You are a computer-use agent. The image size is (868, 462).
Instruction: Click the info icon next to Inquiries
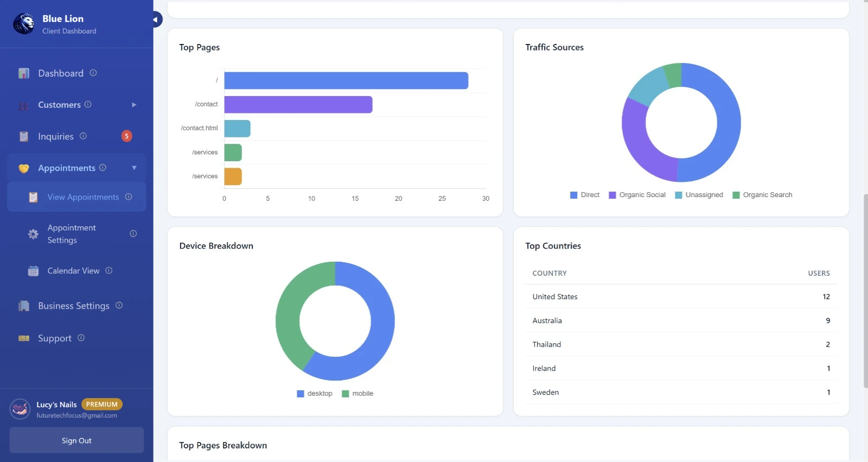(83, 136)
